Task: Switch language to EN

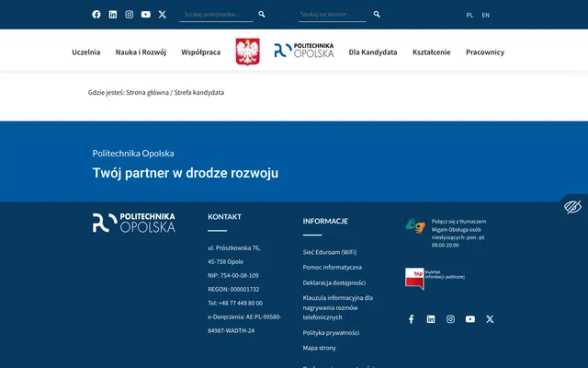Action: [486, 15]
